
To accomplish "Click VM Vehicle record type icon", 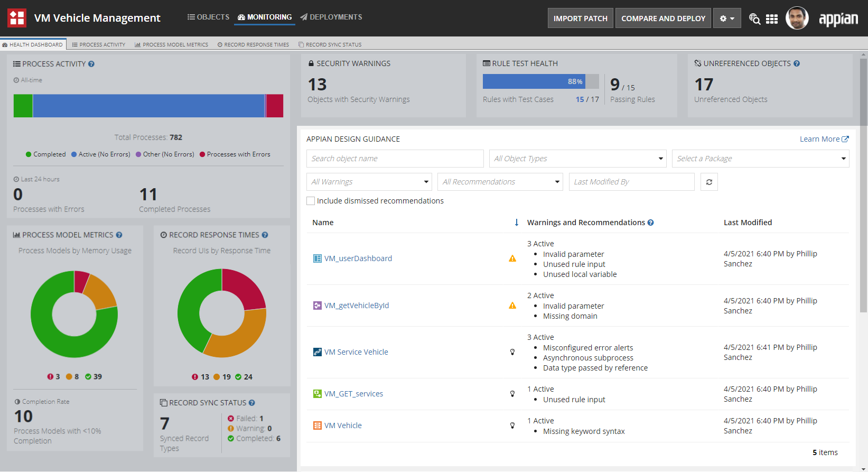I will click(318, 425).
